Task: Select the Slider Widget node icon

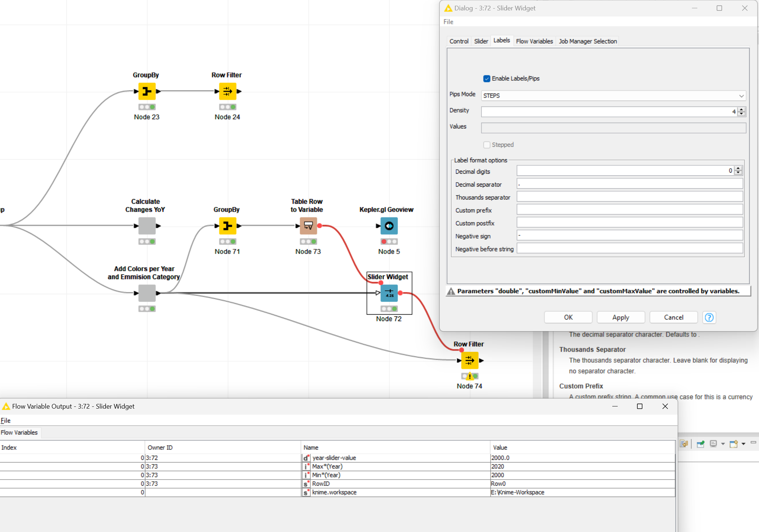Action: point(389,293)
